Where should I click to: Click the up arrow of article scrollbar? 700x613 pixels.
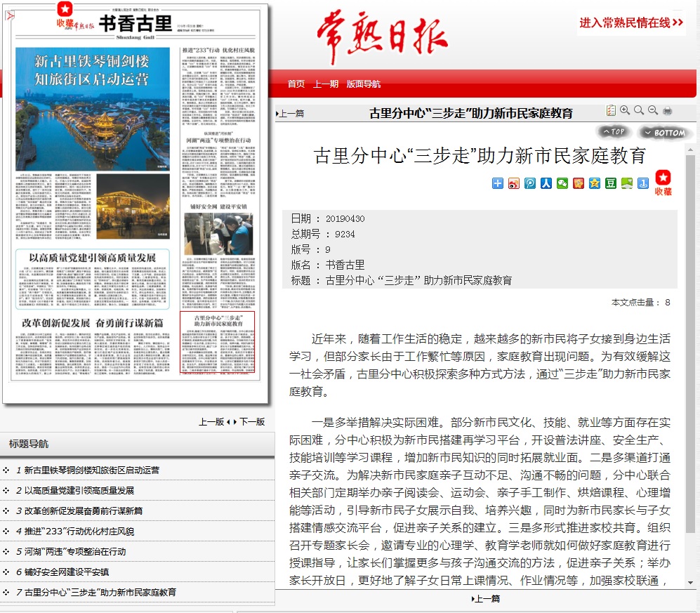point(691,149)
